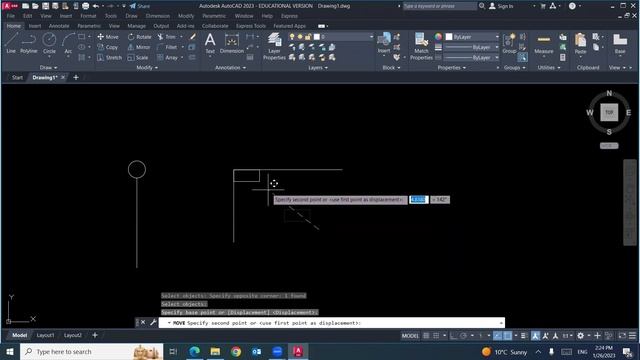Image resolution: width=640 pixels, height=360 pixels.
Task: Activate the Fillet command
Action: pos(167,47)
